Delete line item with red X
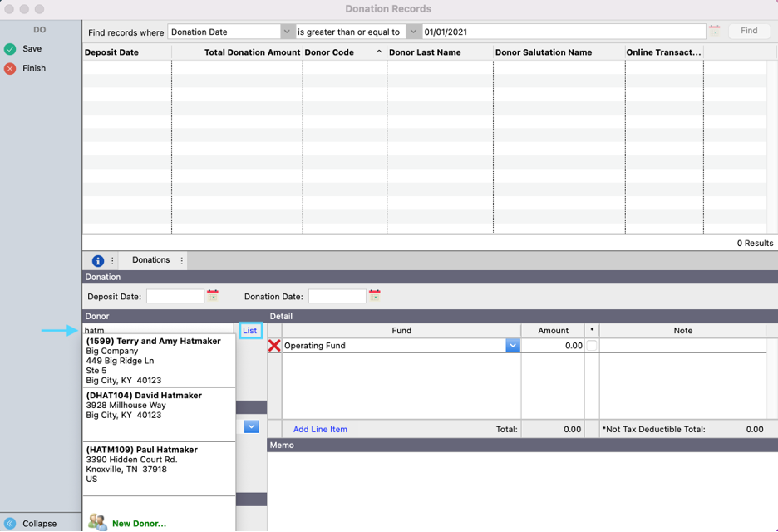This screenshot has width=778, height=532. 274,346
